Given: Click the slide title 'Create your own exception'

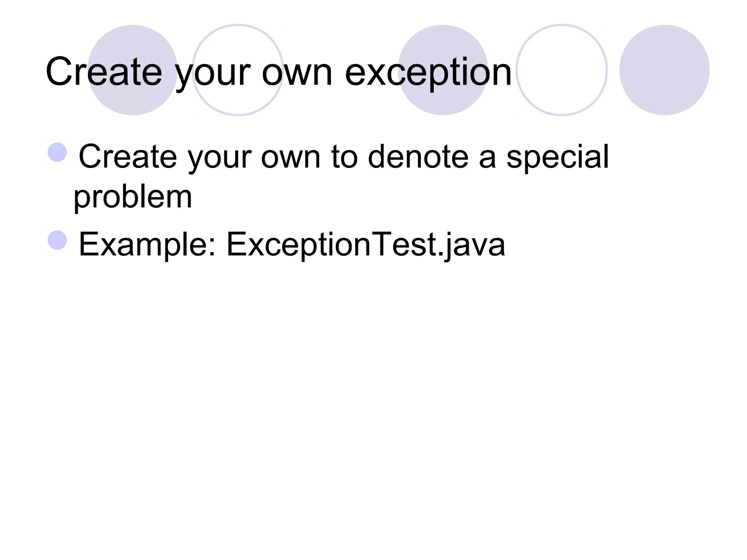Looking at the screenshot, I should click(x=279, y=72).
